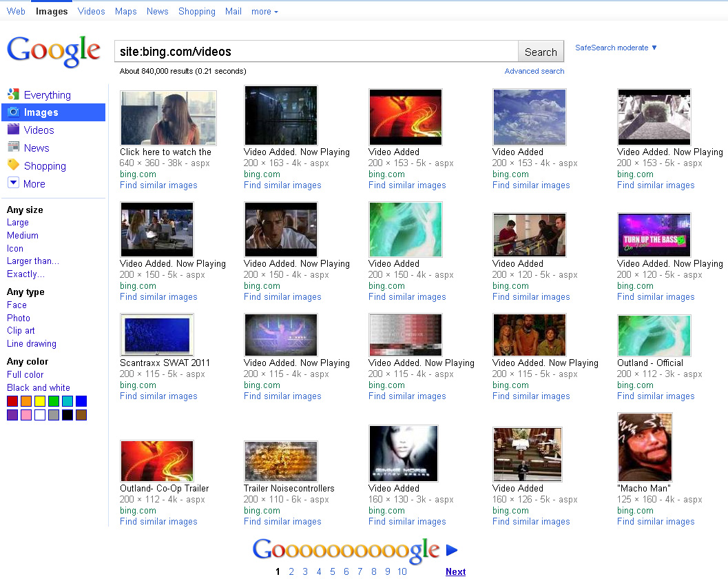This screenshot has width=728, height=579.
Task: Open Mail in the top navigation
Action: tap(233, 11)
